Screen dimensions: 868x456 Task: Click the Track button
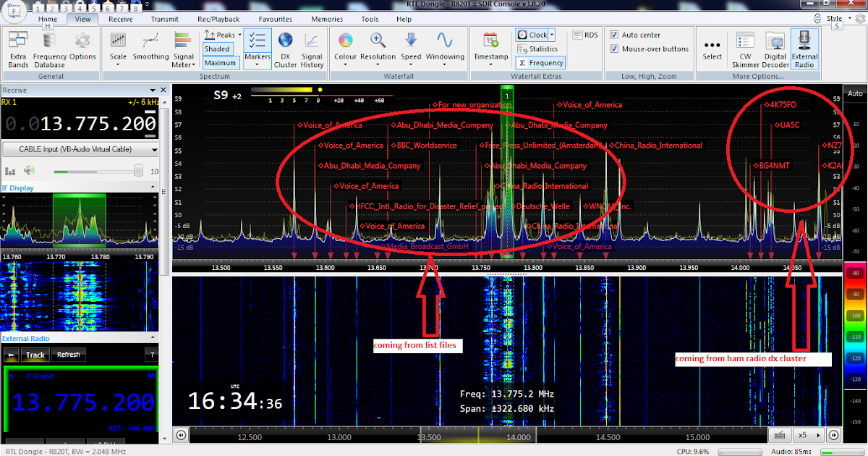coord(34,354)
